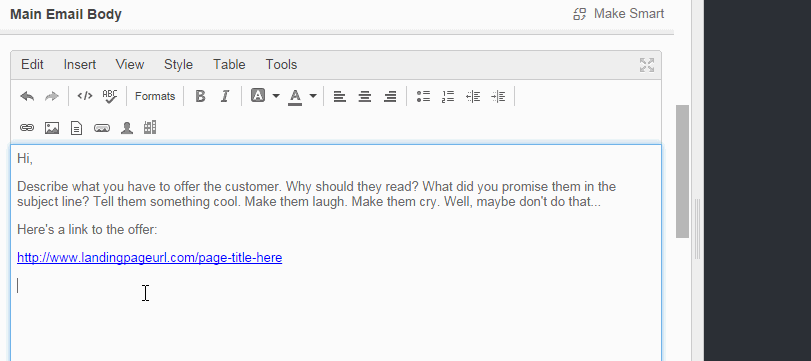This screenshot has height=361, width=811.
Task: Expand background color dropdown arrow
Action: click(x=276, y=96)
